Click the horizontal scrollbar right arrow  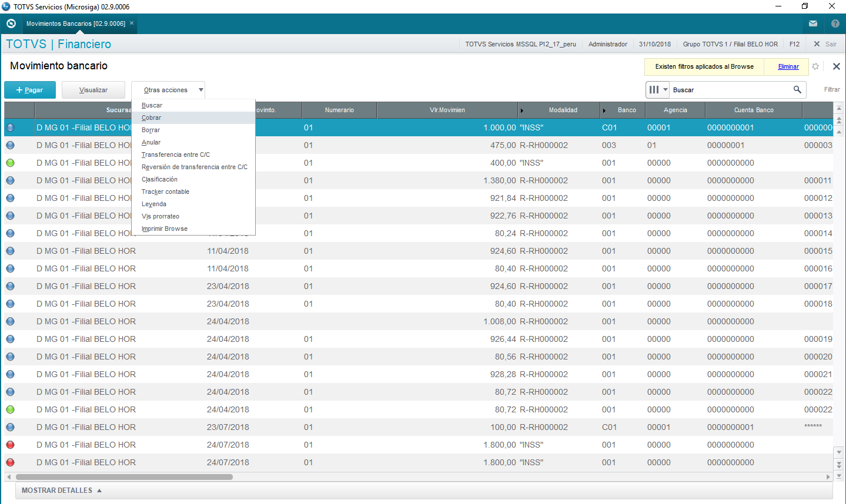828,477
